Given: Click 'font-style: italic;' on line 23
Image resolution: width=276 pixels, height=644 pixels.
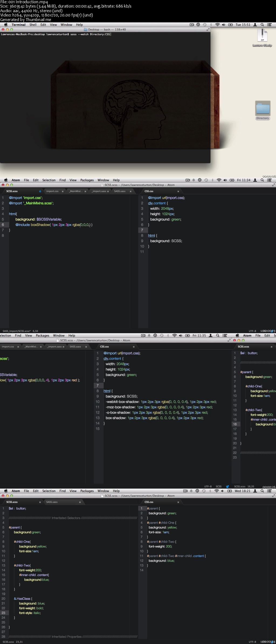Looking at the screenshot, I should (x=30, y=613).
